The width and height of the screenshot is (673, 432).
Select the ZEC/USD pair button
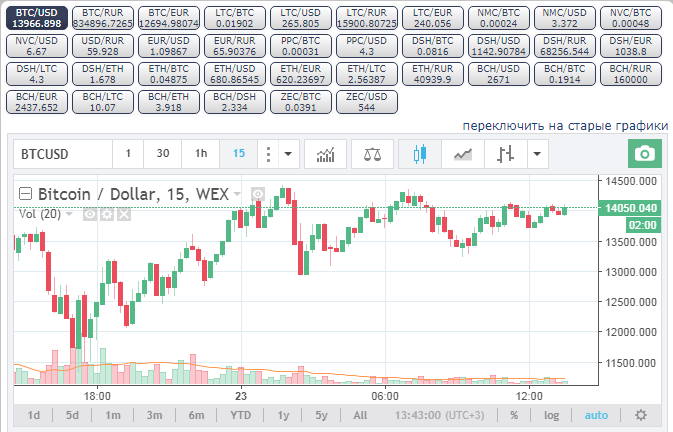click(367, 102)
